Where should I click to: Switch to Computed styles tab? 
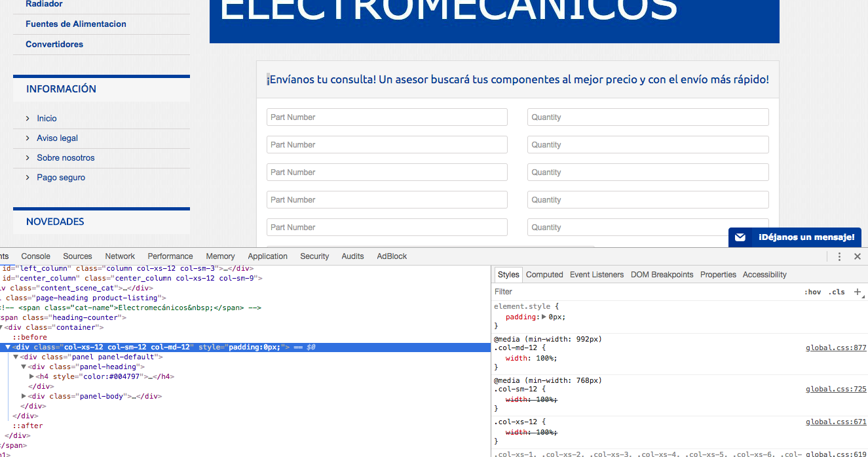click(544, 275)
